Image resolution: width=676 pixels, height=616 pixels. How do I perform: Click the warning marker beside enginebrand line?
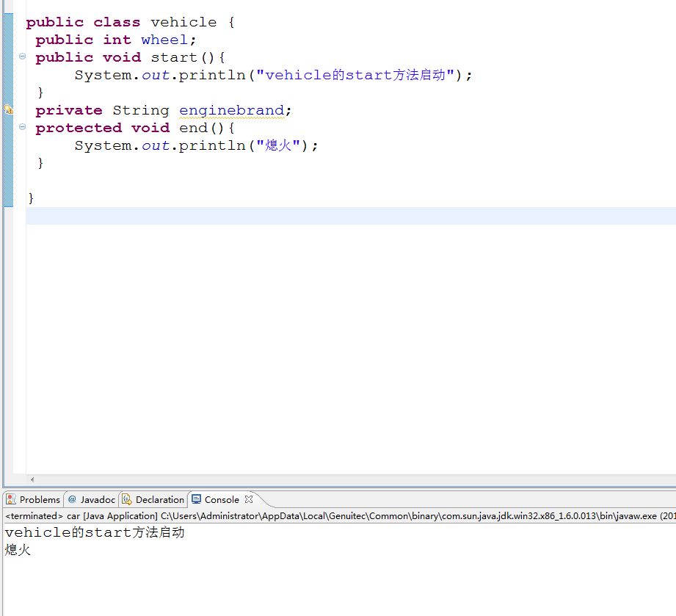point(9,109)
